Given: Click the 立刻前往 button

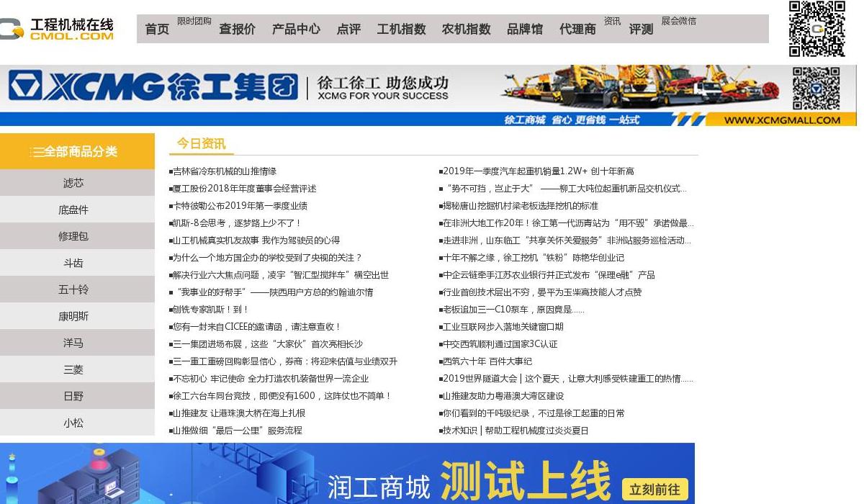Looking at the screenshot, I should tap(654, 490).
